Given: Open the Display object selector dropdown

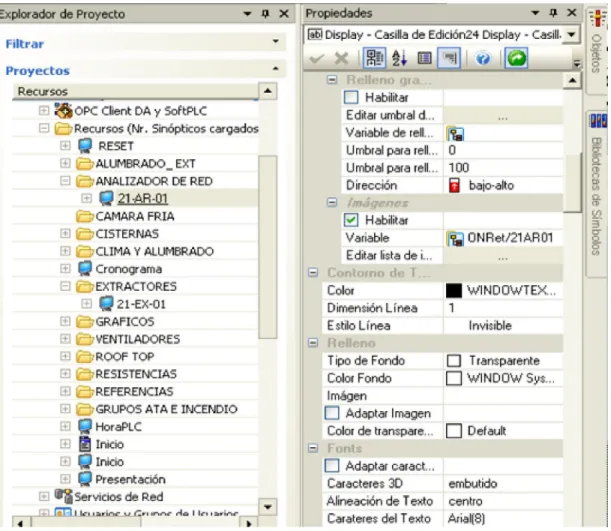Looking at the screenshot, I should click(571, 35).
